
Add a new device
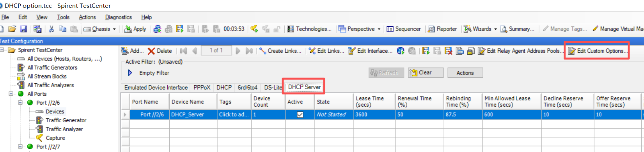point(132,51)
